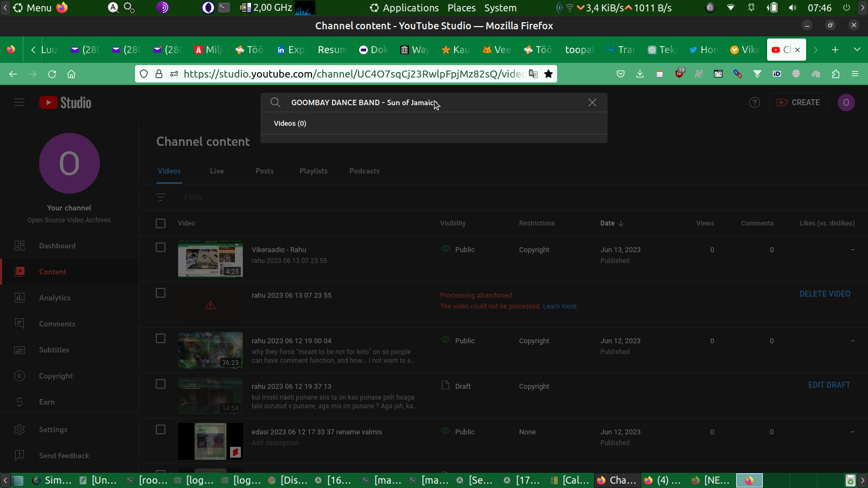Expand the Firefox list all tabs chevron
Viewport: 868px width, 488px height.
857,49
